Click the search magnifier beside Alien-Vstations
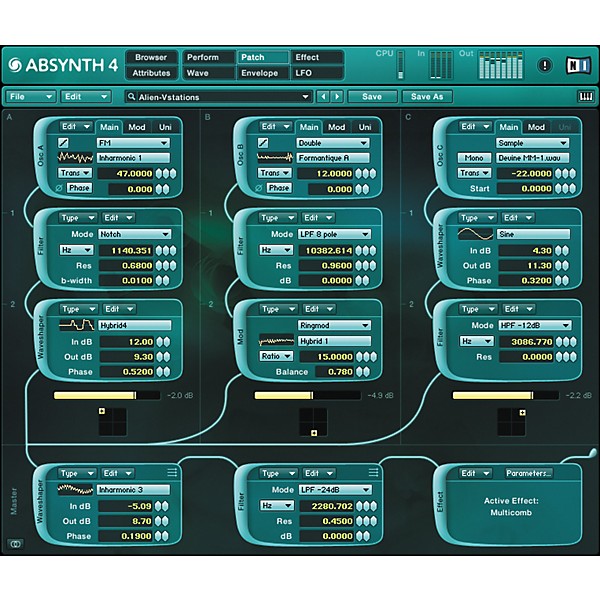600x600 pixels. pos(131,97)
